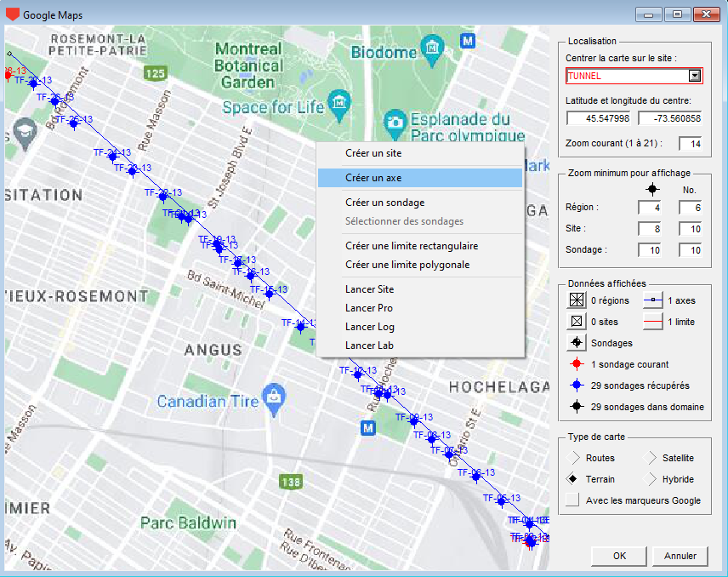
Task: Click the Biodome map pin icon
Action: click(x=432, y=49)
